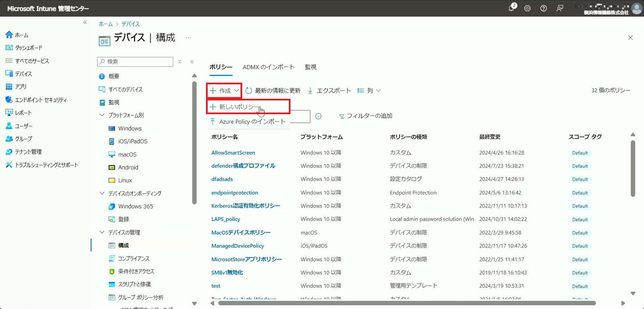Open ManagedDevicePolicy link
The width and height of the screenshot is (644, 309).
tap(237, 246)
